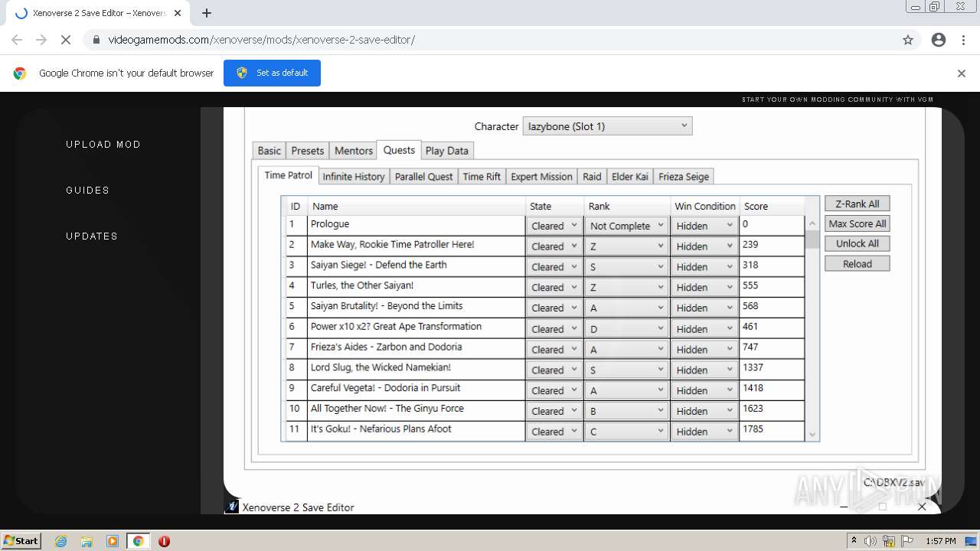Click the Start Your Own Modding Community link
This screenshot has width=980, height=551.
(838, 99)
